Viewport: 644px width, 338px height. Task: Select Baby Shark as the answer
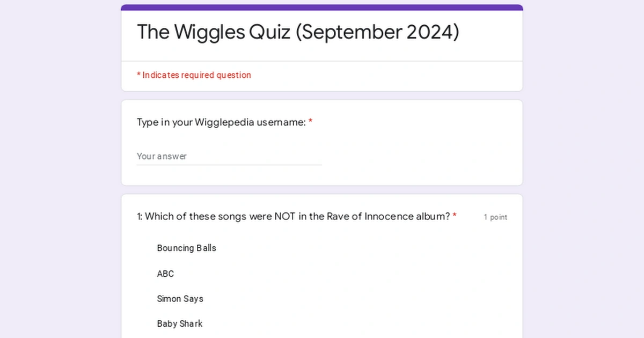tap(179, 324)
